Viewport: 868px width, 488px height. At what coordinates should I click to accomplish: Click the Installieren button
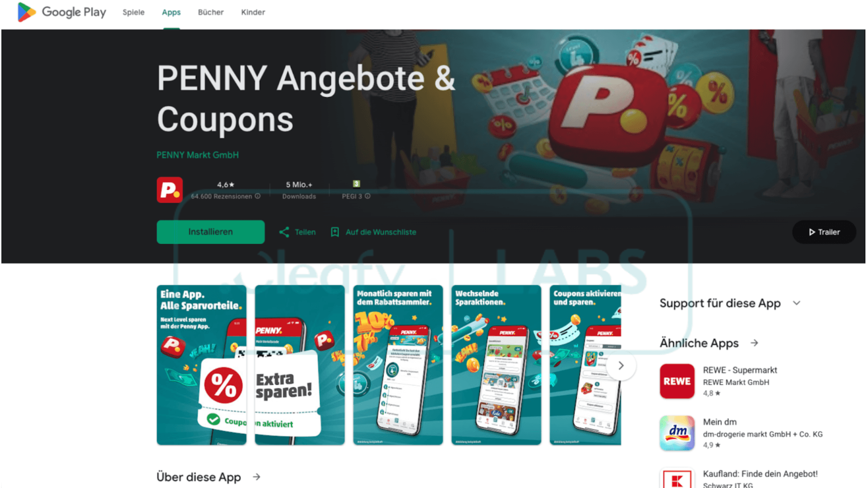tap(211, 232)
